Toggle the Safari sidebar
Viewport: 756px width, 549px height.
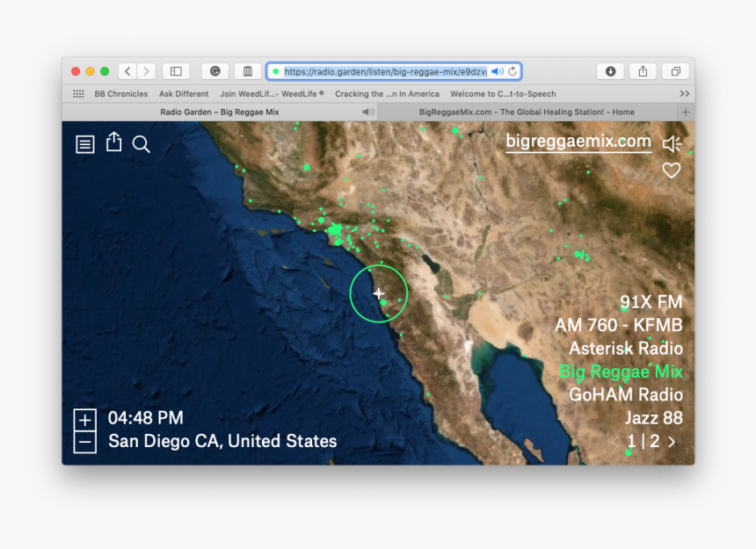176,71
